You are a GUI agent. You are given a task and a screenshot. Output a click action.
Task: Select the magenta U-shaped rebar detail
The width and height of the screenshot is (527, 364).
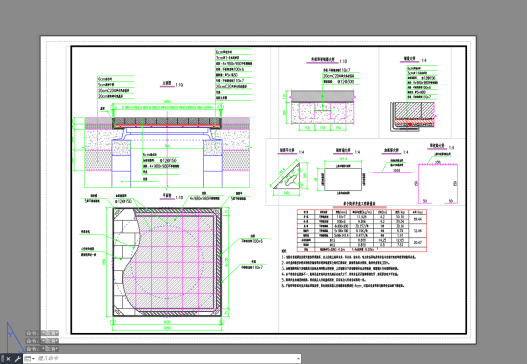[438, 184]
